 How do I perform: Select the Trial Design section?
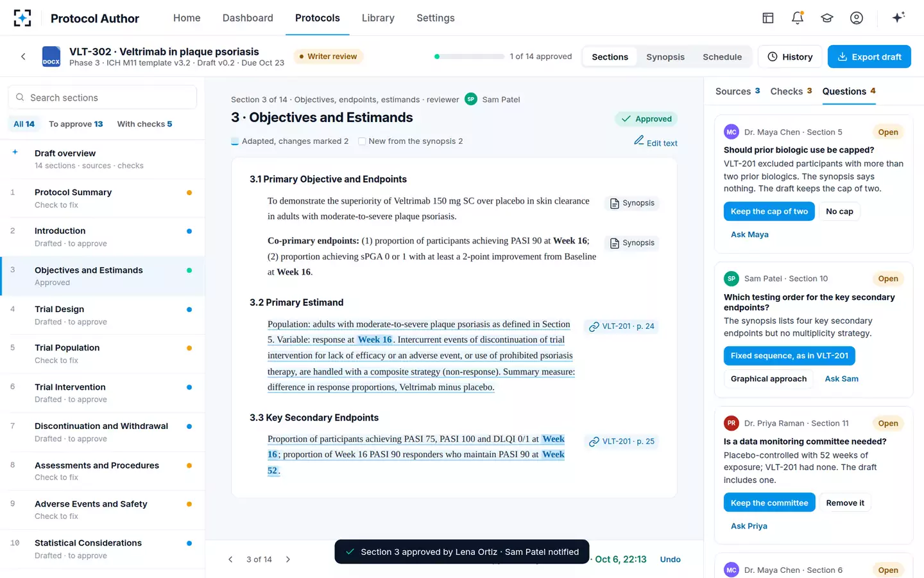[103, 315]
